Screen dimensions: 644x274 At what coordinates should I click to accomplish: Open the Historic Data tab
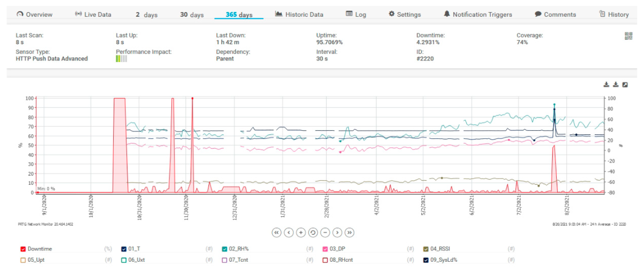pyautogui.click(x=299, y=15)
